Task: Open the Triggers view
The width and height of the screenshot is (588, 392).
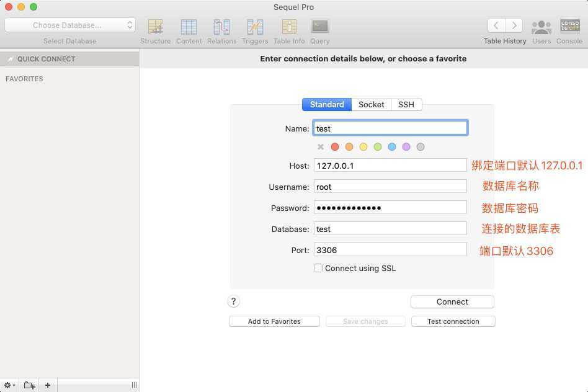Action: click(255, 32)
